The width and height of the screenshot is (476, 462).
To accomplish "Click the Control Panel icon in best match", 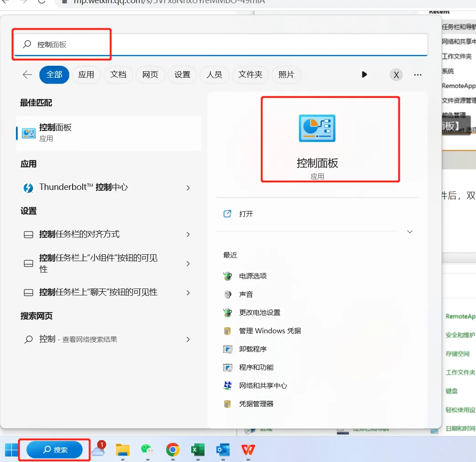I will pyautogui.click(x=29, y=133).
